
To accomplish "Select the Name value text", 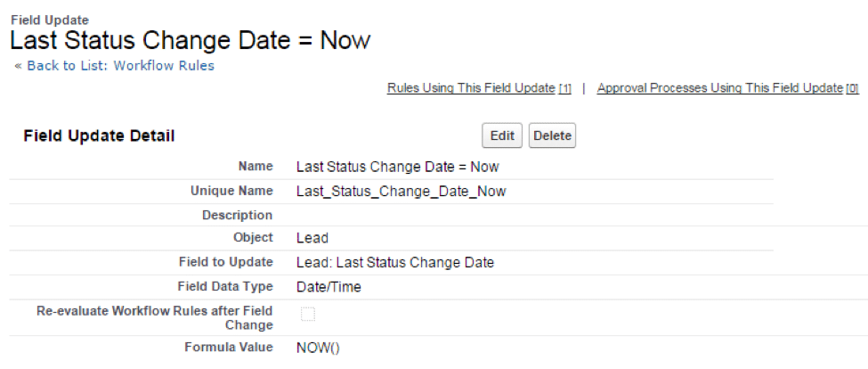I will (x=397, y=167).
